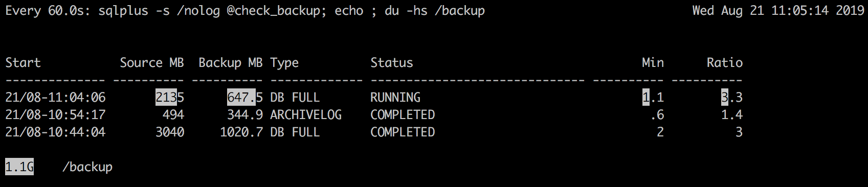The height and width of the screenshot is (187, 868).
Task: Click the Source MB column header
Action: [152, 63]
